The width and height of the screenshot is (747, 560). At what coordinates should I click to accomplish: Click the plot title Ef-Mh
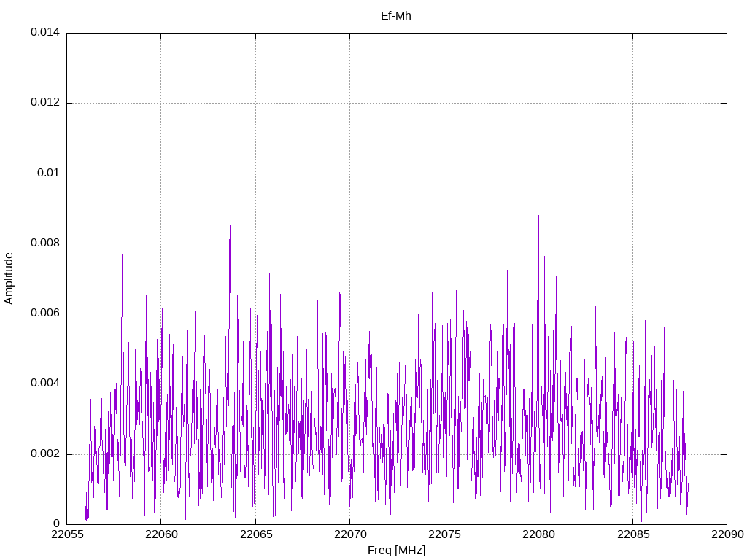396,15
